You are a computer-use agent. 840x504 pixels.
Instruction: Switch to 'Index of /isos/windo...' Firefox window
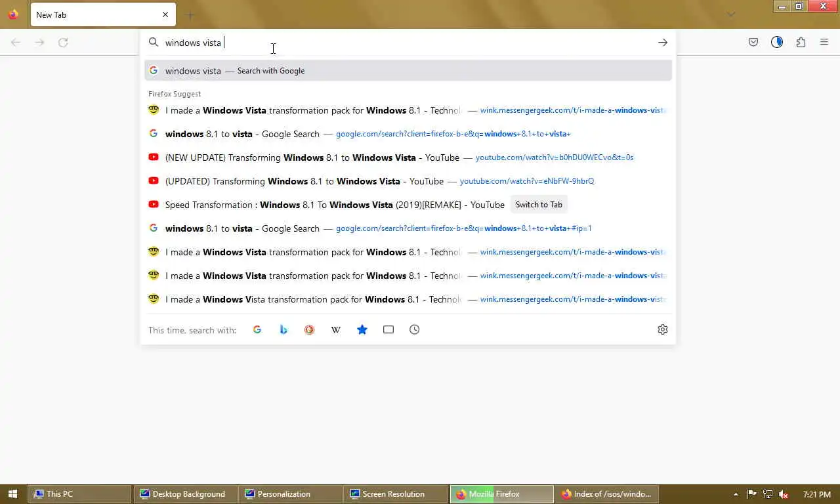(x=607, y=494)
